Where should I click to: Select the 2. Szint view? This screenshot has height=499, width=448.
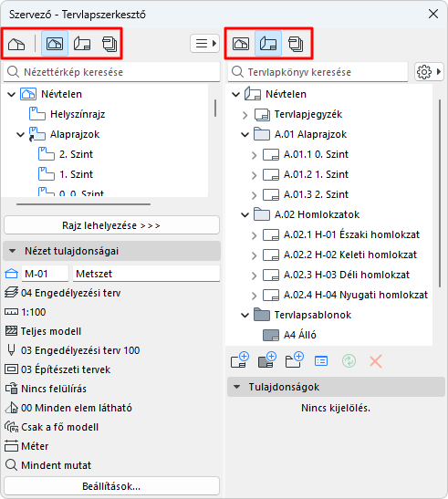click(76, 154)
